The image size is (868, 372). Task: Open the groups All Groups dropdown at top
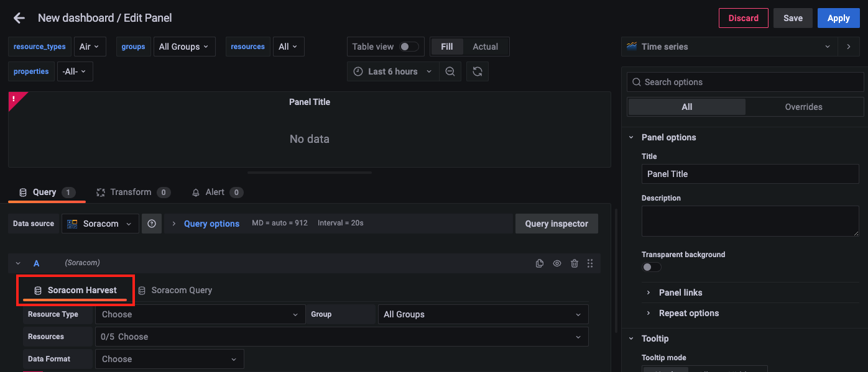pos(185,47)
